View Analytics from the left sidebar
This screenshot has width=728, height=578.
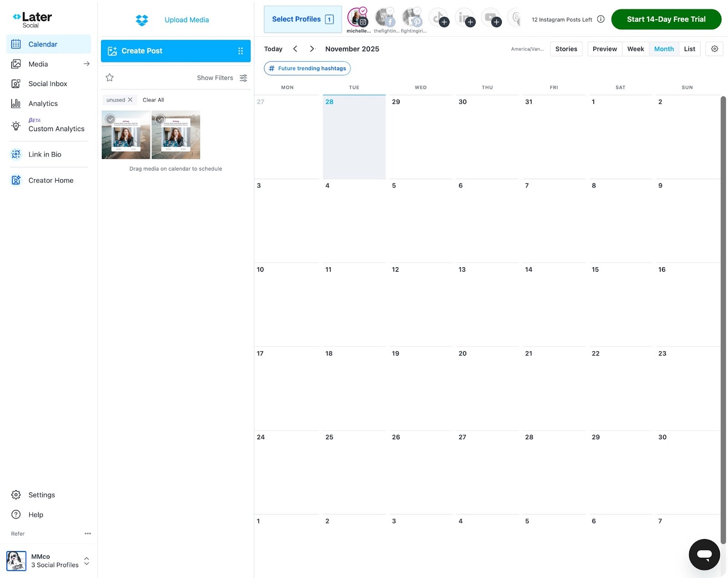[x=43, y=103]
